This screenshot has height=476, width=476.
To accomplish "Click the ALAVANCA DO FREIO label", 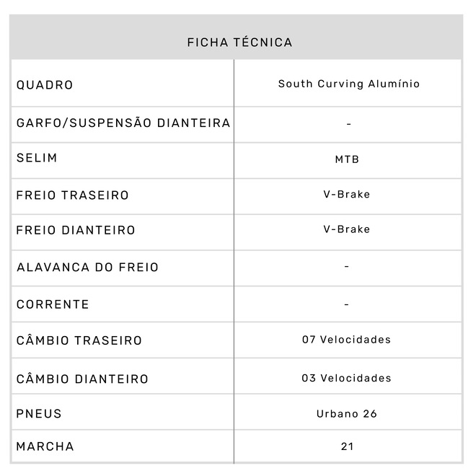I will (87, 268).
